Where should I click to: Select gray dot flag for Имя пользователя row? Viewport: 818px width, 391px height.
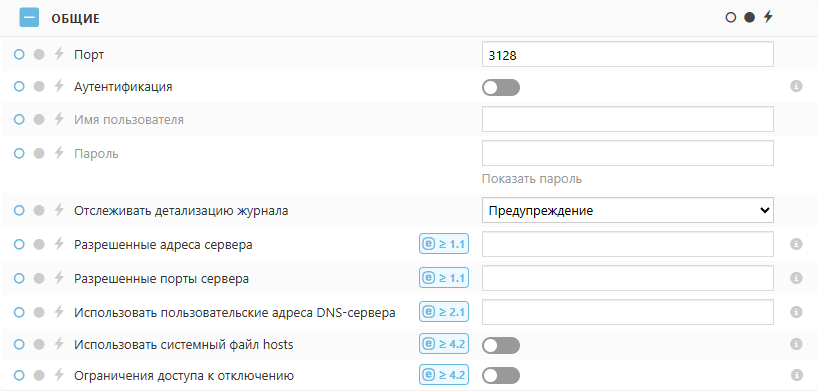(39, 120)
